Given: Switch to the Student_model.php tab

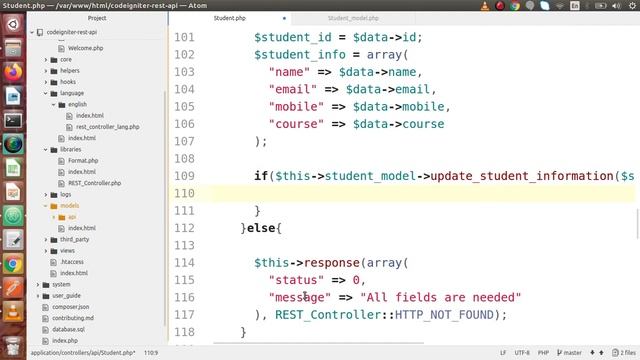Looking at the screenshot, I should [x=353, y=18].
